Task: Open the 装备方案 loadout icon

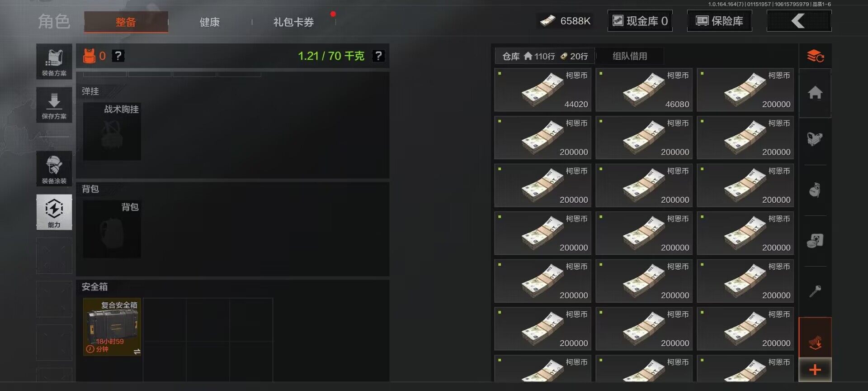Action: 54,62
